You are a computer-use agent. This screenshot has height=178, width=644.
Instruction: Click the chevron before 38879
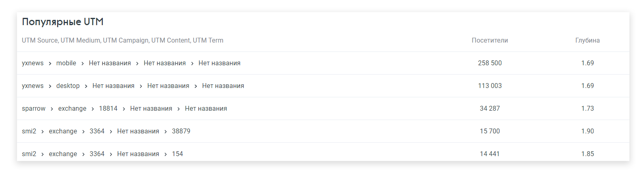point(166,132)
